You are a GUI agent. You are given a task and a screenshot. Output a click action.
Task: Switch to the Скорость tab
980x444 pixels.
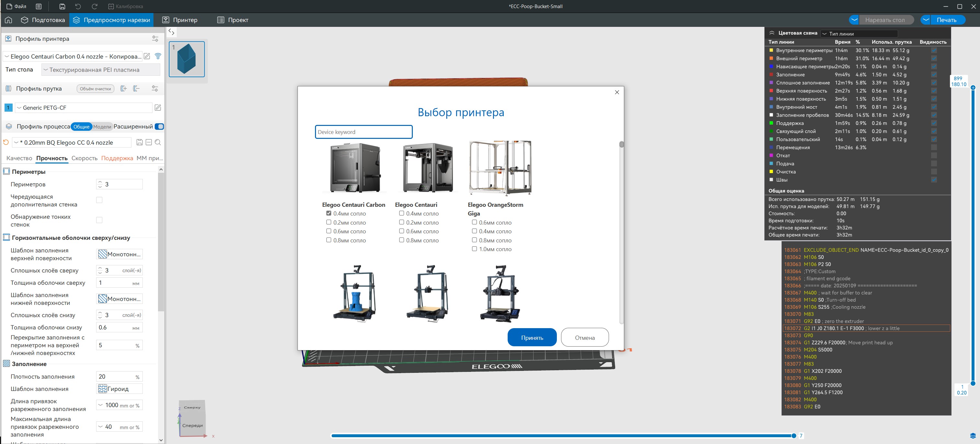point(84,158)
